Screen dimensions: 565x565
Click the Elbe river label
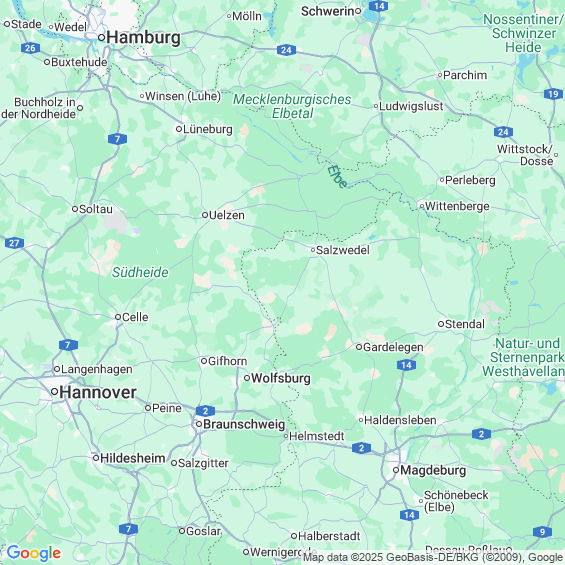[338, 177]
